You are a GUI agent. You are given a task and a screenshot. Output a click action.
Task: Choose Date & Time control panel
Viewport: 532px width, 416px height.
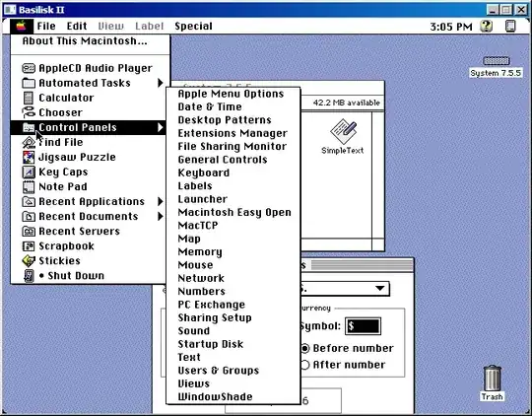pyautogui.click(x=233, y=107)
